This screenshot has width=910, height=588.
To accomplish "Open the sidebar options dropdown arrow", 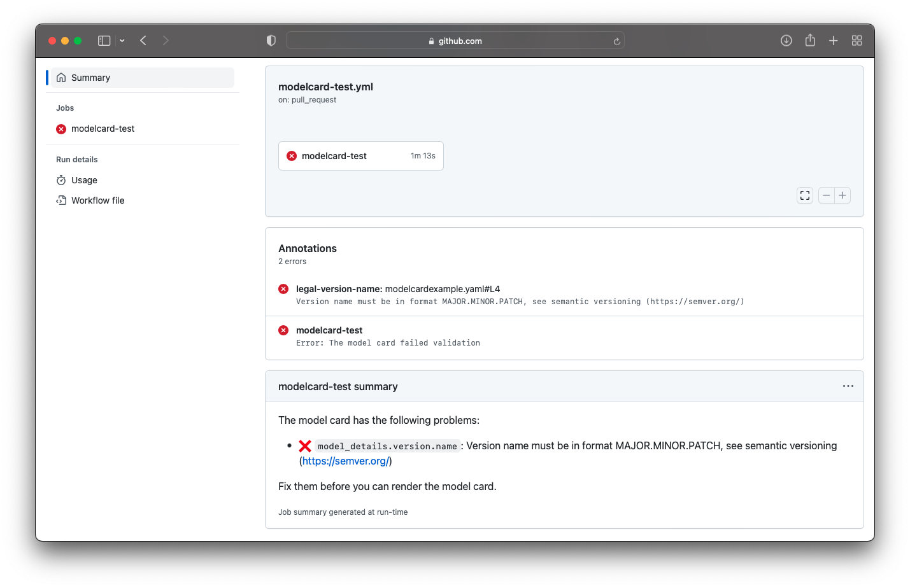I will [122, 41].
